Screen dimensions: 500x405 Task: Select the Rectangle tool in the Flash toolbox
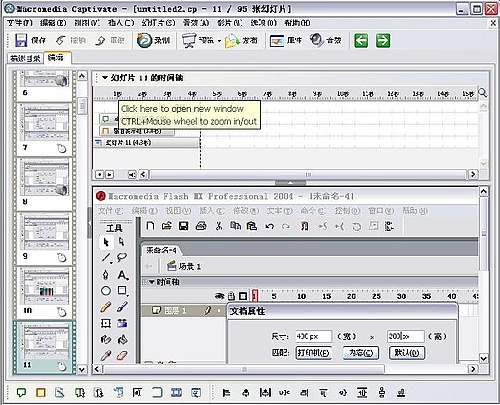click(x=122, y=291)
